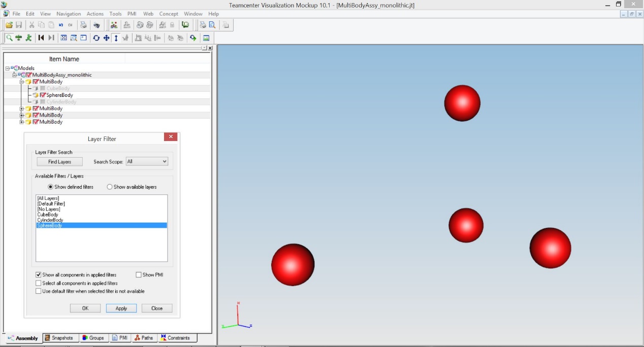This screenshot has width=644, height=347.
Task: Click the padlock toolbar icon
Action: click(172, 25)
